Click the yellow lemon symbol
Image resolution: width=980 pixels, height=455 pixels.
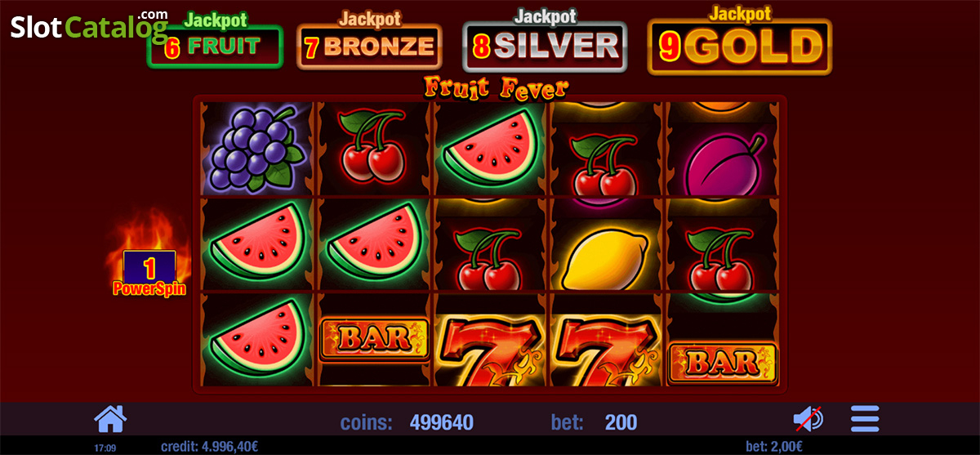pyautogui.click(x=606, y=255)
